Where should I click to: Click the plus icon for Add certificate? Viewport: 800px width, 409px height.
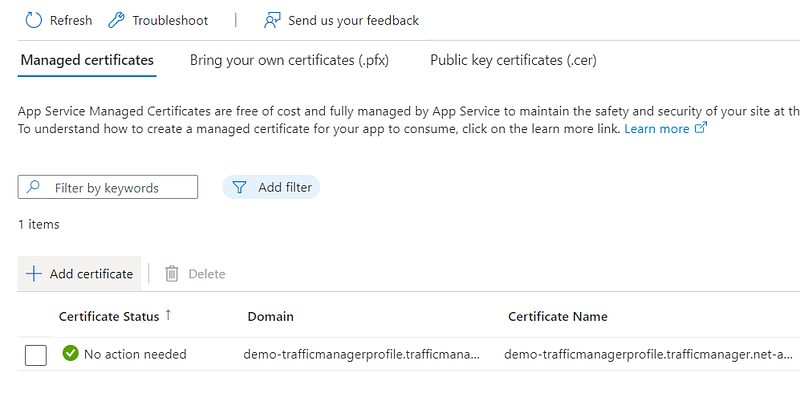(34, 274)
